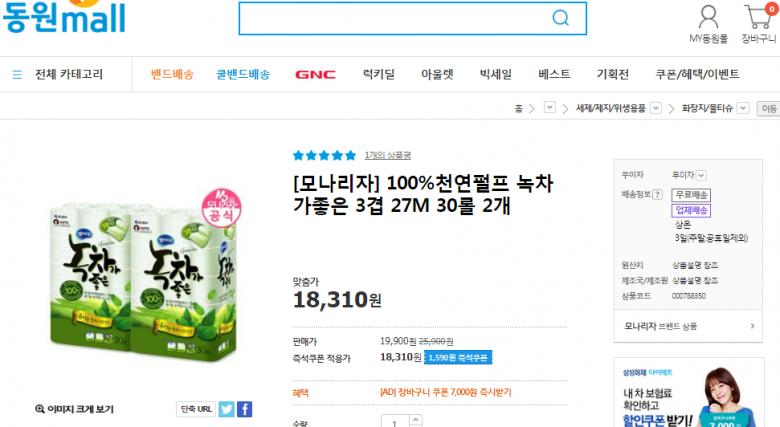The image size is (780, 427).
Task: Share product on Facebook
Action: pos(244,408)
